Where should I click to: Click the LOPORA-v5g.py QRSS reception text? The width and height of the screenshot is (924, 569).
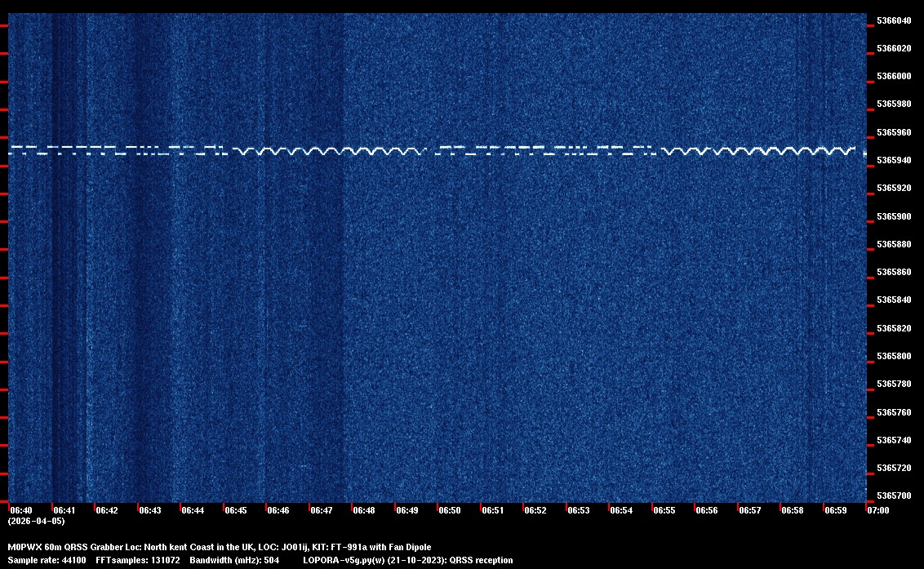(x=407, y=560)
